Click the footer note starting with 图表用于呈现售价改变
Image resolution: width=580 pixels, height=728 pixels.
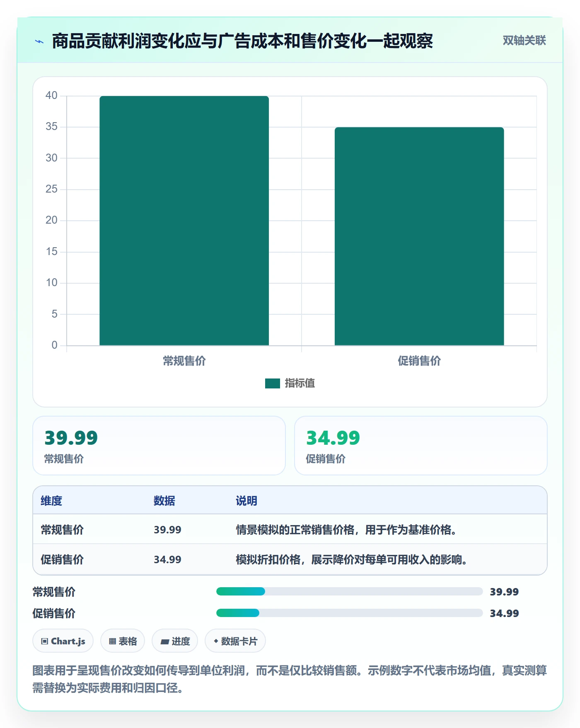tap(290, 679)
